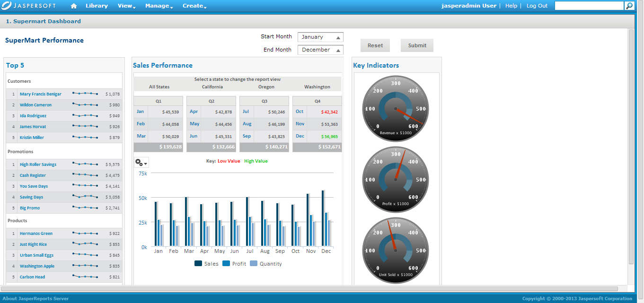Open customer Ida Rodriguez

pyautogui.click(x=33, y=116)
